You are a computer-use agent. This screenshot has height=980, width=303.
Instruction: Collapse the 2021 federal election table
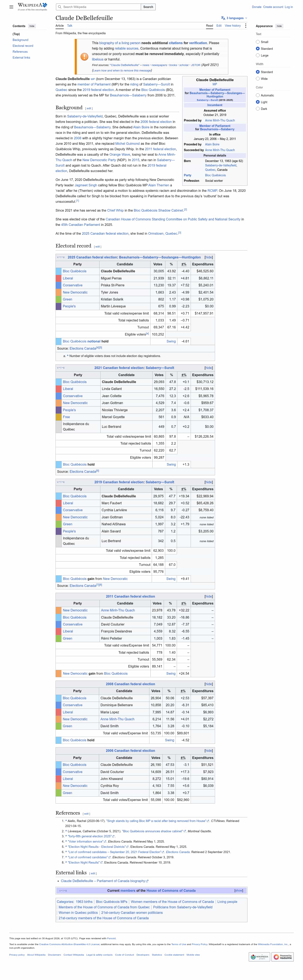(x=209, y=368)
